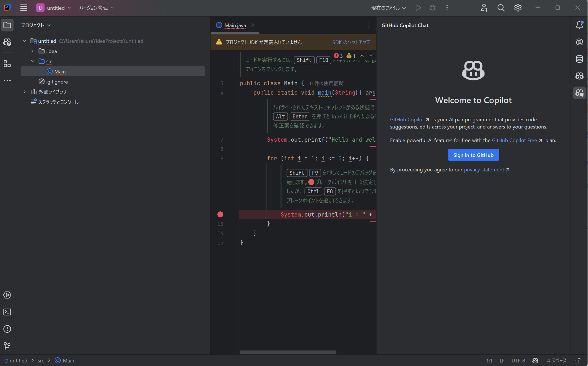Image resolution: width=588 pixels, height=366 pixels.
Task: Click the Copilot status icon in status bar
Action: [x=535, y=361]
